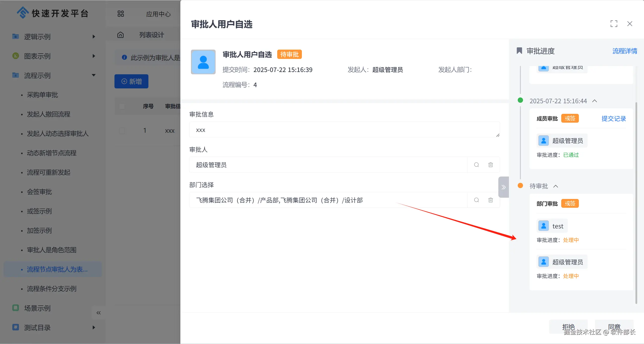The image size is (644, 344).
Task: Click the four-squares grid icon in top bar
Action: (121, 14)
